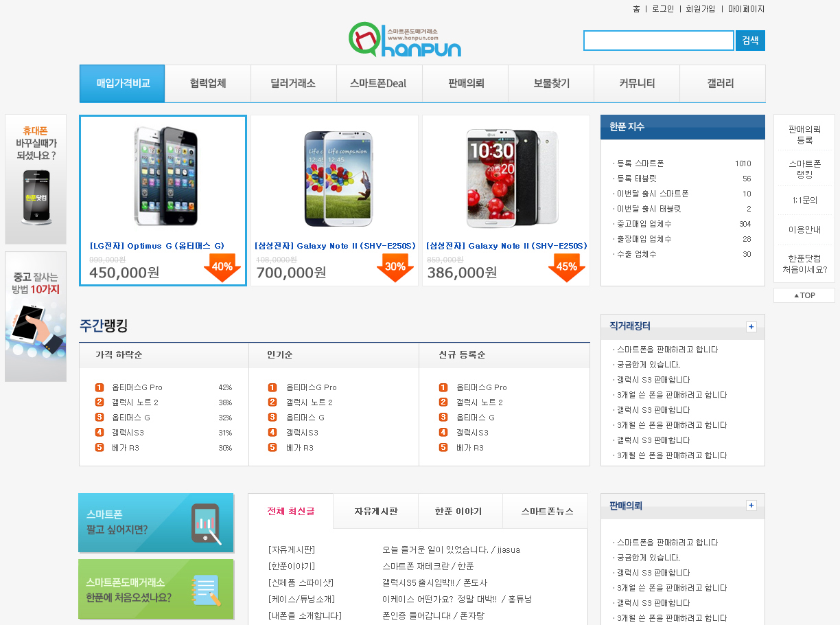Click the phone chart icon on 스마트폰 팔고 싶어지면 banner
This screenshot has width=840, height=625.
click(x=206, y=524)
